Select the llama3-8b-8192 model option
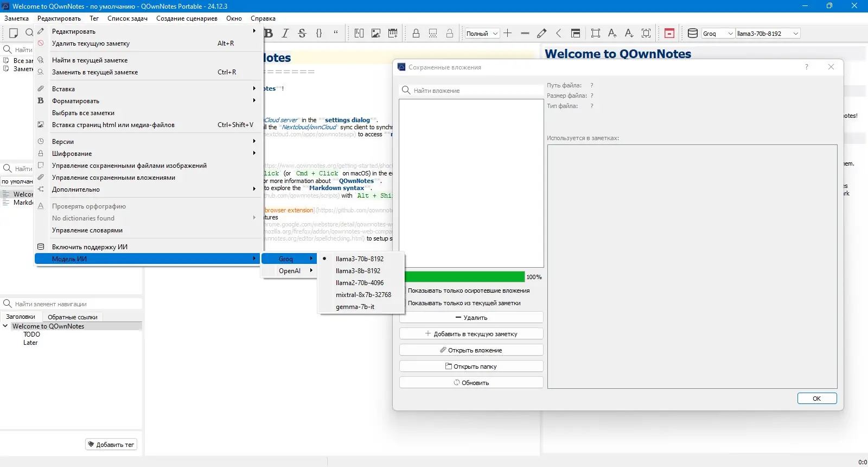The image size is (868, 467). [358, 271]
